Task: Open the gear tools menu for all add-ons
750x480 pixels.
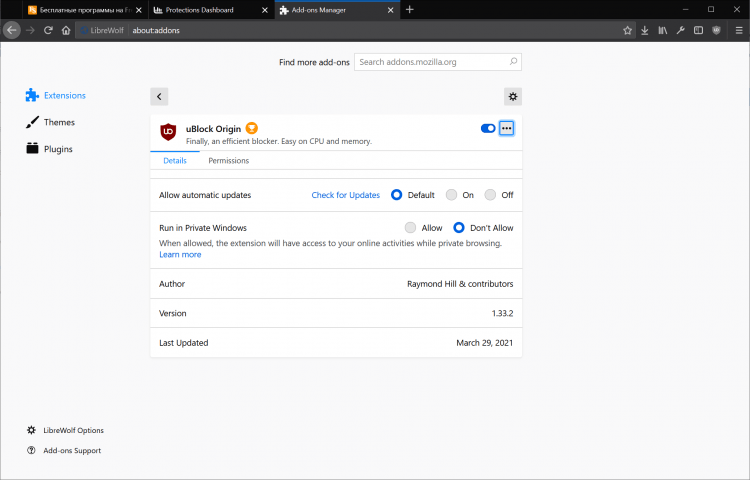Action: point(513,96)
